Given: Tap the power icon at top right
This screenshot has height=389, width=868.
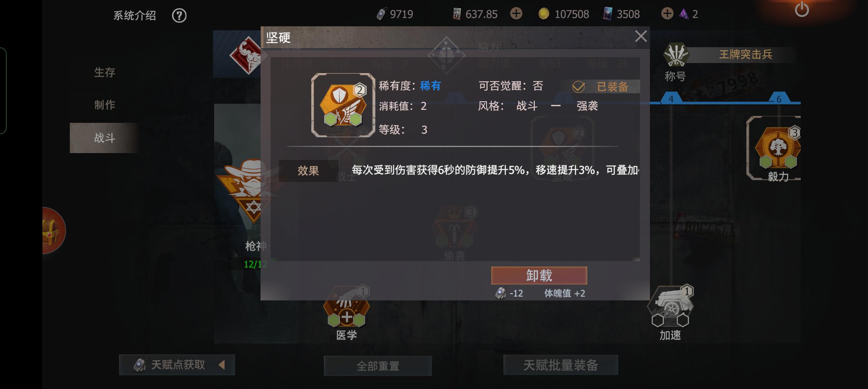Looking at the screenshot, I should click(801, 10).
